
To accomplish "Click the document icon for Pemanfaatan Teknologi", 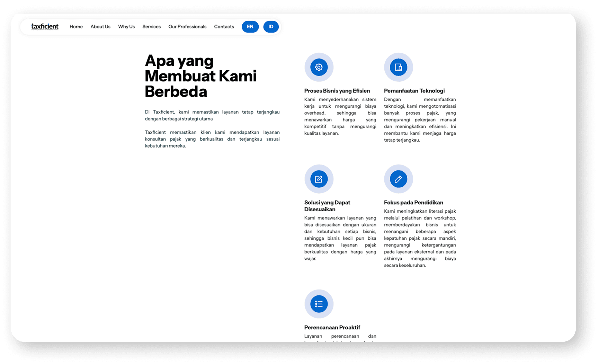I will (x=398, y=67).
